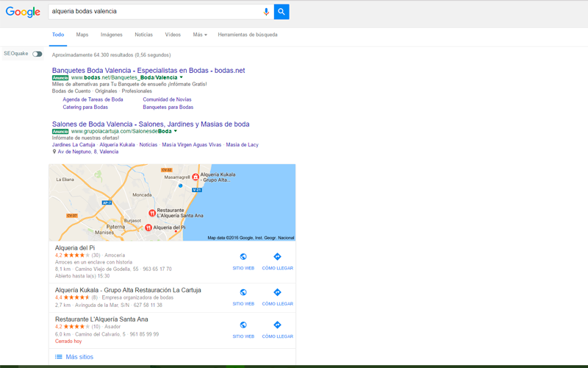The image size is (588, 368).
Task: Select the Todo tab
Action: (58, 35)
